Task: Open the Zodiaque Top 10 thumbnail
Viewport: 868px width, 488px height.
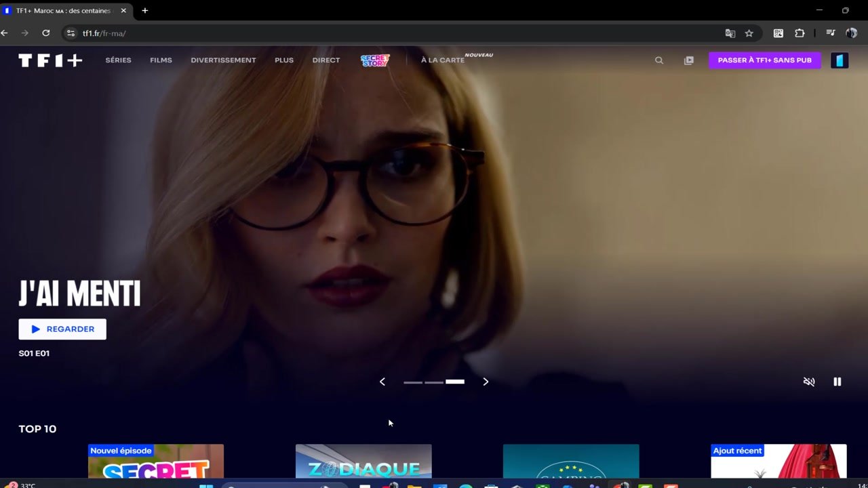Action: pyautogui.click(x=363, y=461)
